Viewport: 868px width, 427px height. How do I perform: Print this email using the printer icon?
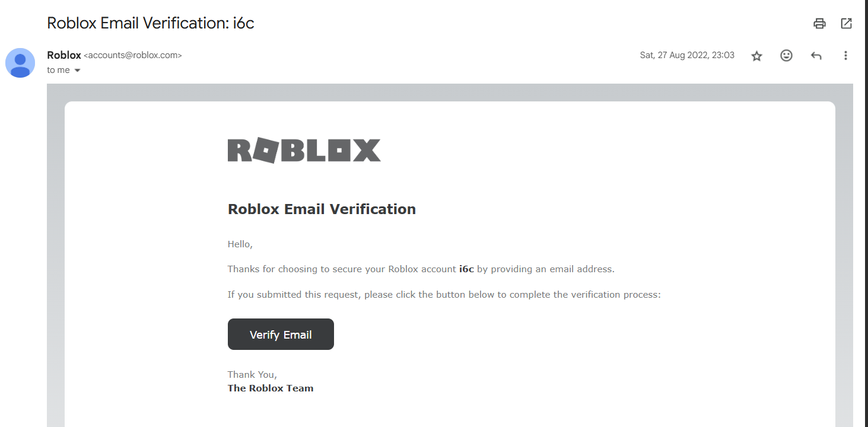tap(819, 24)
